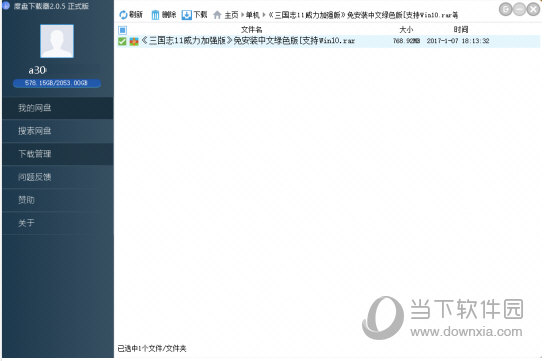This screenshot has height=361, width=547.
Task: Sort by 文件名 column header
Action: pos(252,30)
